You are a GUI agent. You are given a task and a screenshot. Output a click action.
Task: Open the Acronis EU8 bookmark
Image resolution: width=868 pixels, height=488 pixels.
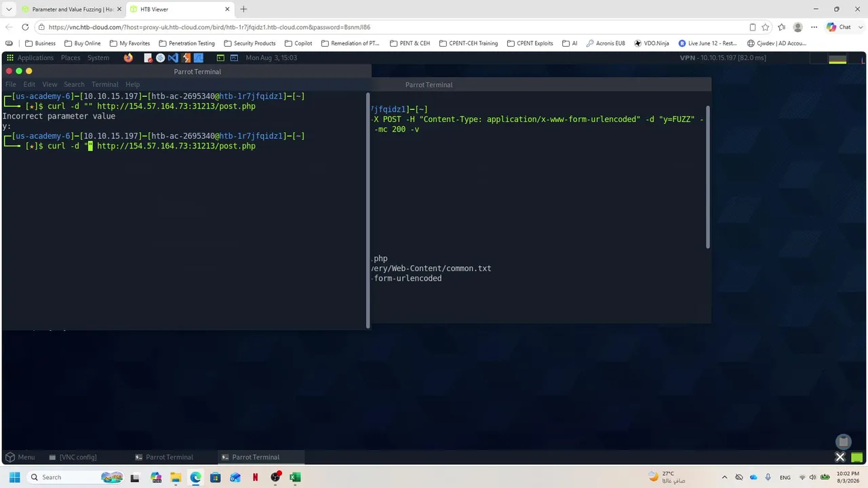605,43
